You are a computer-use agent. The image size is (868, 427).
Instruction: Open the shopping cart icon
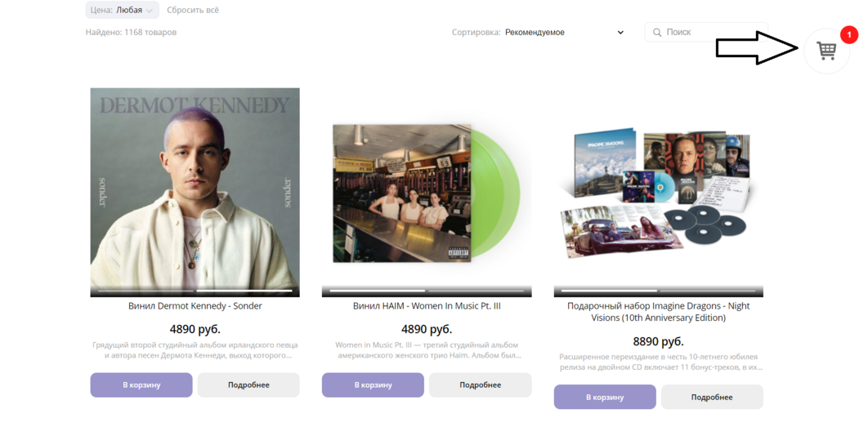tap(826, 51)
